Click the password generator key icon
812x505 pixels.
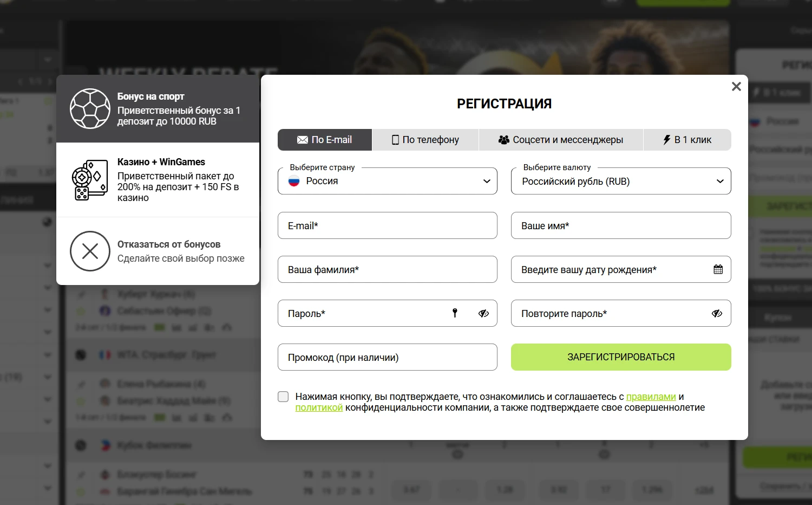tap(455, 313)
